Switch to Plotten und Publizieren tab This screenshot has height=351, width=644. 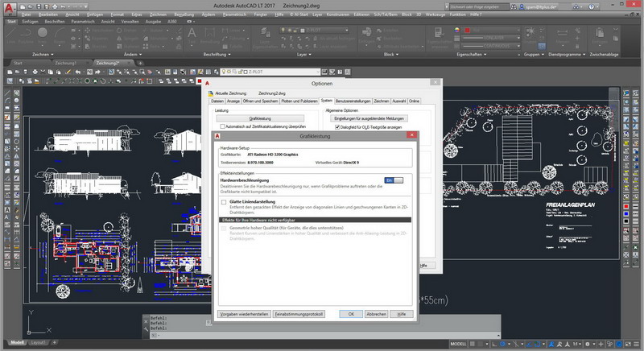[x=299, y=101]
